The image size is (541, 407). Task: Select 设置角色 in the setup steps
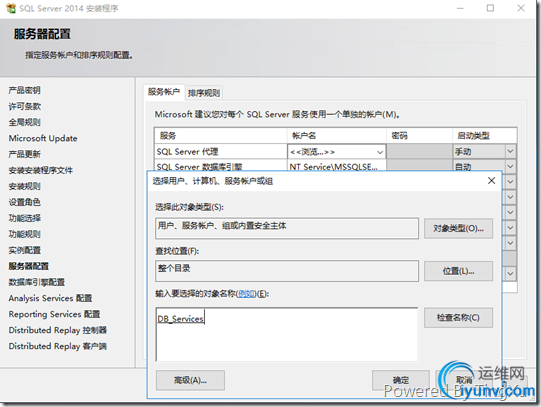pyautogui.click(x=24, y=202)
